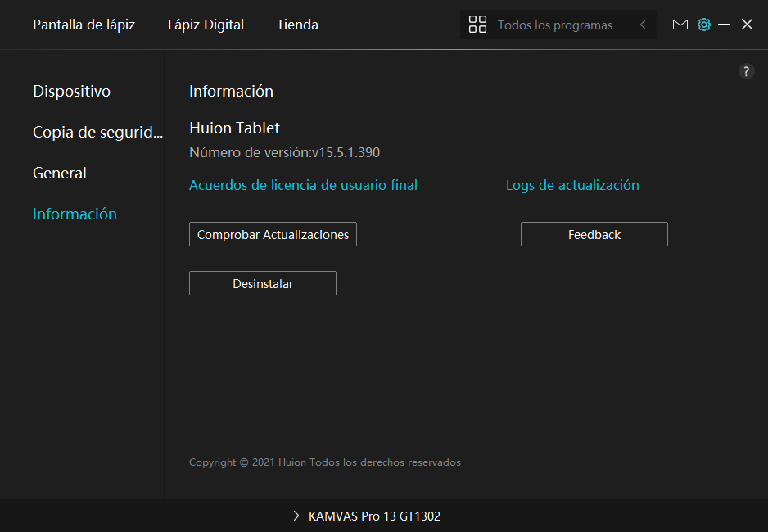
Task: Go to the Tienda tab
Action: tap(297, 25)
